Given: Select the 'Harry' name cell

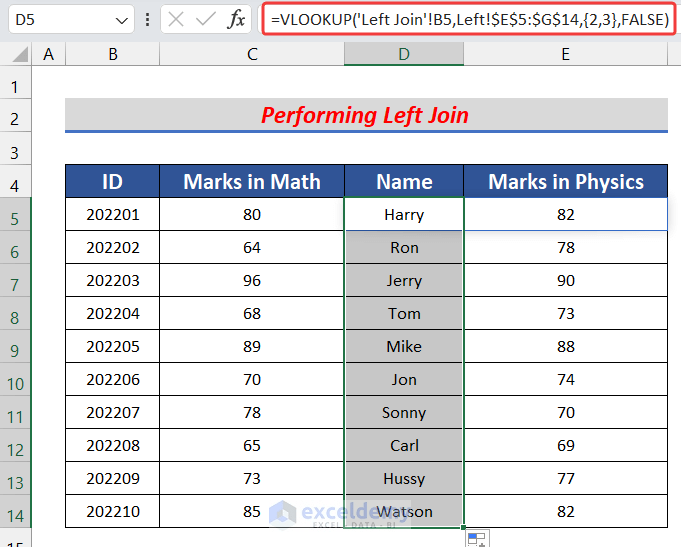Looking at the screenshot, I should click(x=404, y=214).
